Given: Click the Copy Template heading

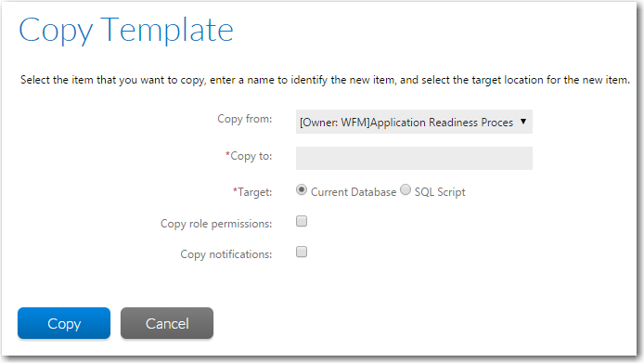Looking at the screenshot, I should tap(126, 31).
